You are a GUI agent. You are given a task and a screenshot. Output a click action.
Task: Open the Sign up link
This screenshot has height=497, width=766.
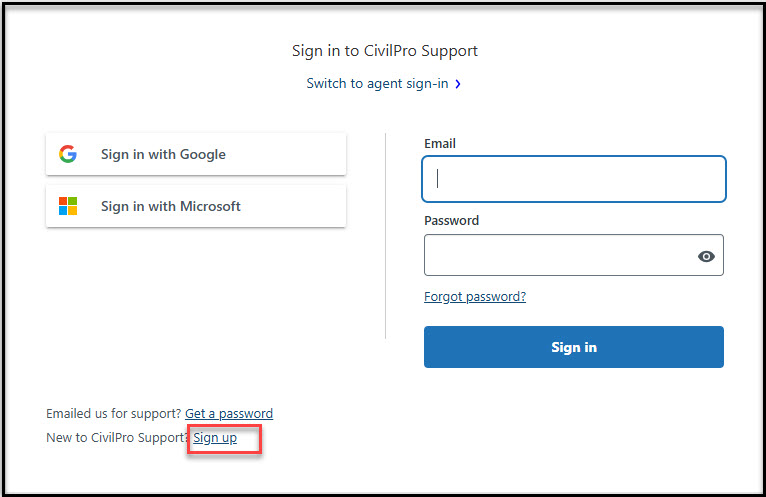tap(215, 438)
